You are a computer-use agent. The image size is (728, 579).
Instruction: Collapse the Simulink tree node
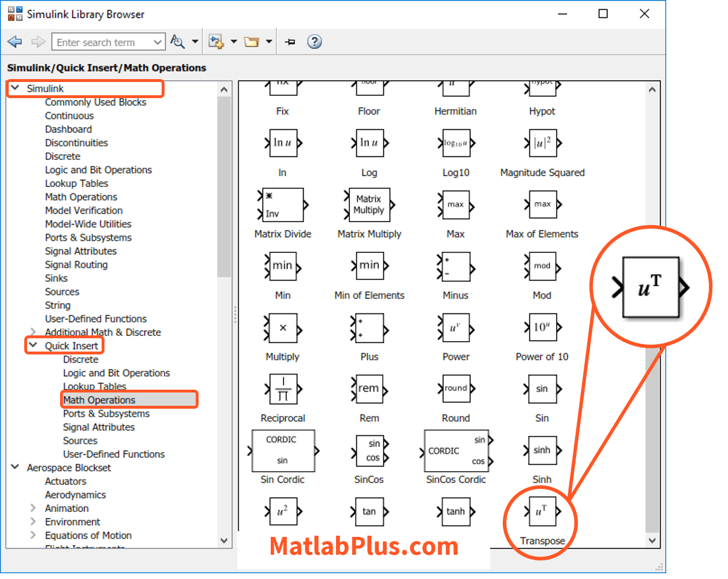(16, 88)
